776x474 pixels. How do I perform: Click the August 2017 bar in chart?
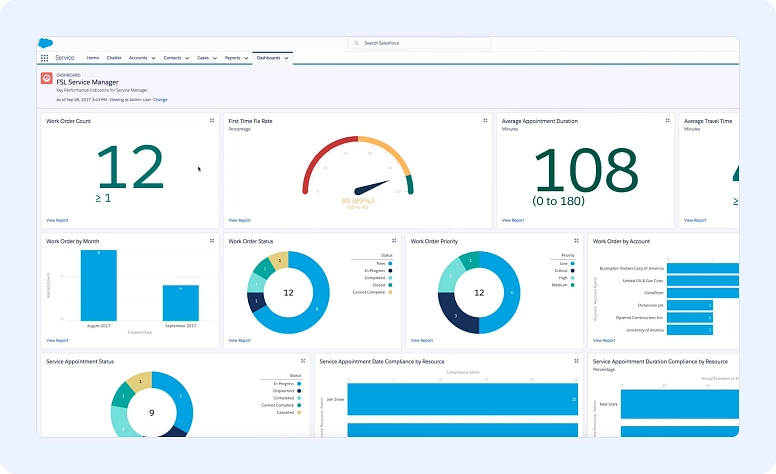click(x=99, y=285)
